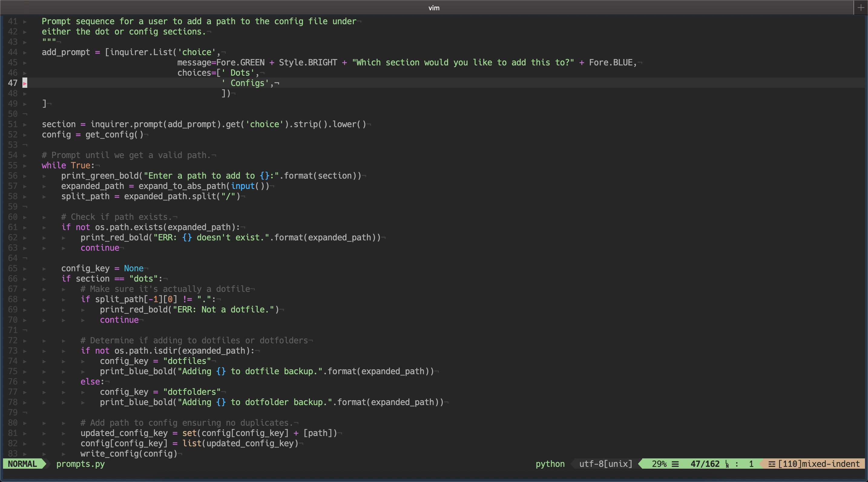Click the prompts.py filename in status line
This screenshot has height=482, width=868.
point(80,464)
